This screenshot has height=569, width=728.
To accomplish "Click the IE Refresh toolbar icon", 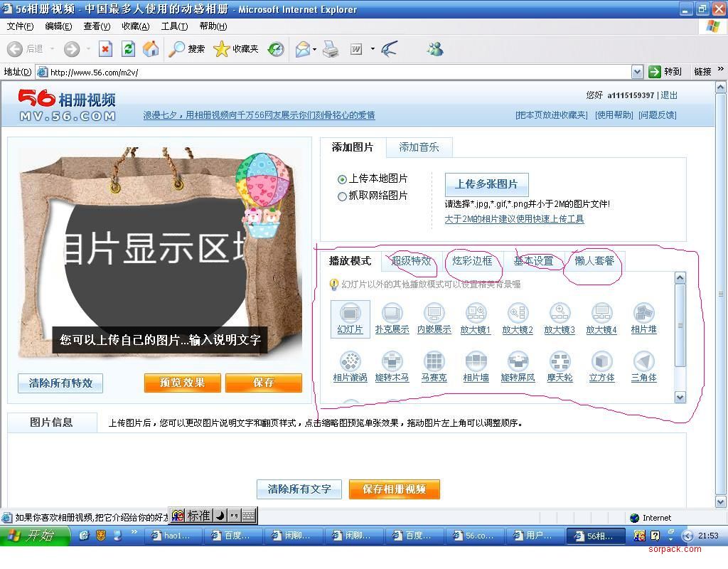I will pos(128,49).
